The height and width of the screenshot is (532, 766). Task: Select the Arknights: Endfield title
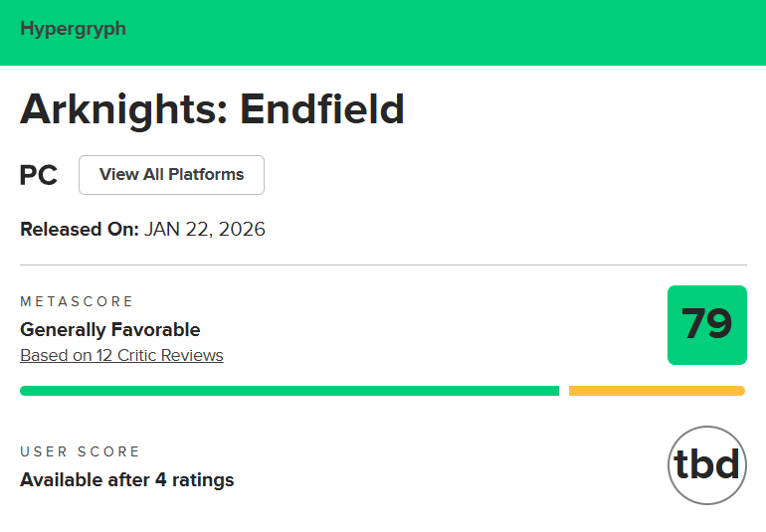pyautogui.click(x=212, y=108)
